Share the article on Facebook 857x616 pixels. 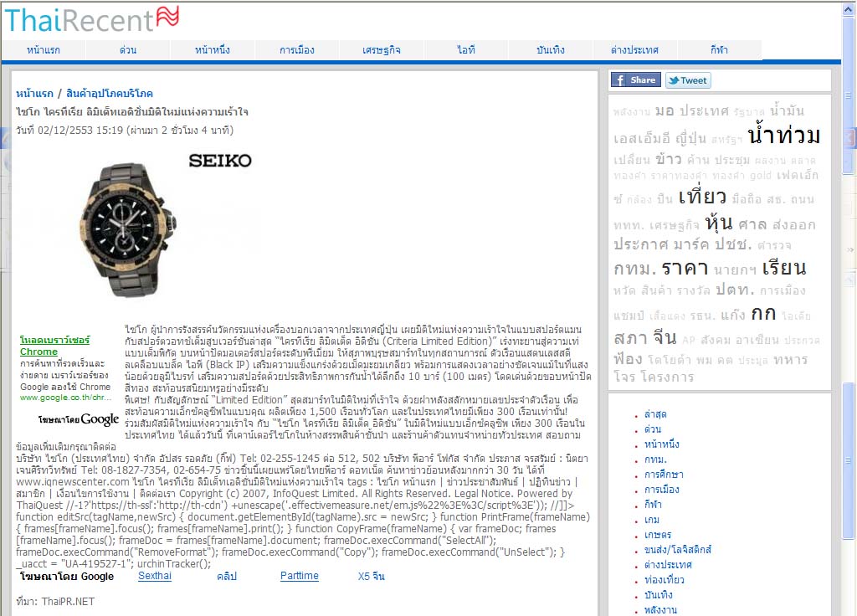636,80
